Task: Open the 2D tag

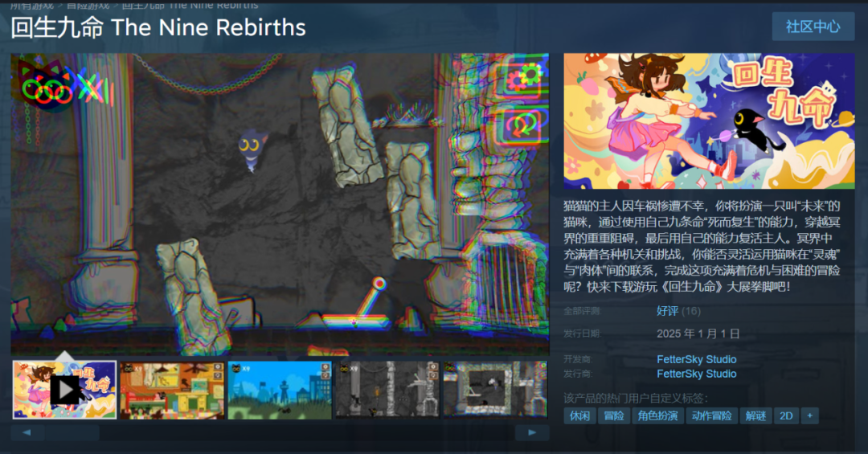Action: 786,415
